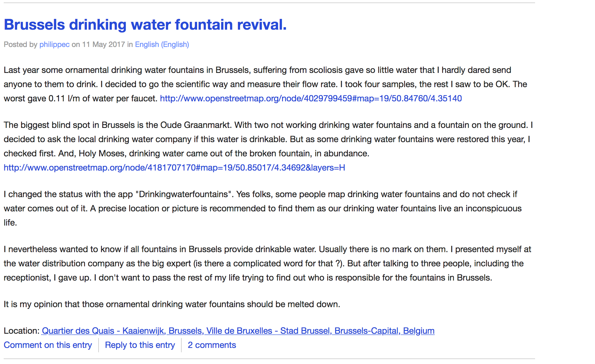Click the 'Location:' label text

(x=22, y=331)
